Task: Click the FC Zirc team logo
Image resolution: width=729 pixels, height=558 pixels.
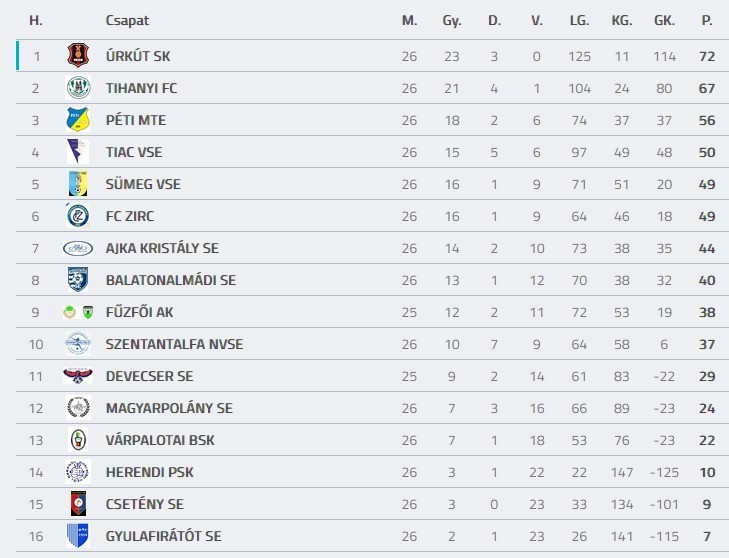Action: click(78, 216)
